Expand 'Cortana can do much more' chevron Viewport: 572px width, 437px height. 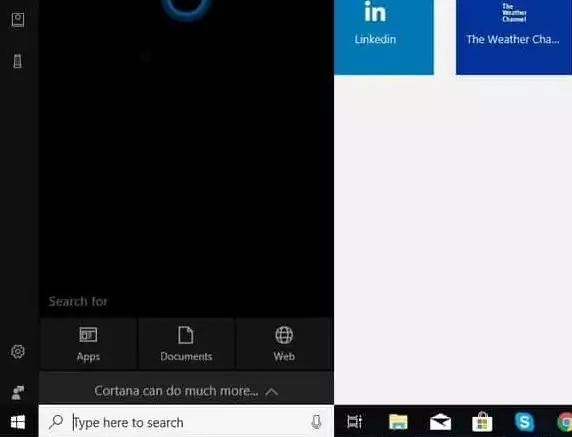pyautogui.click(x=271, y=392)
